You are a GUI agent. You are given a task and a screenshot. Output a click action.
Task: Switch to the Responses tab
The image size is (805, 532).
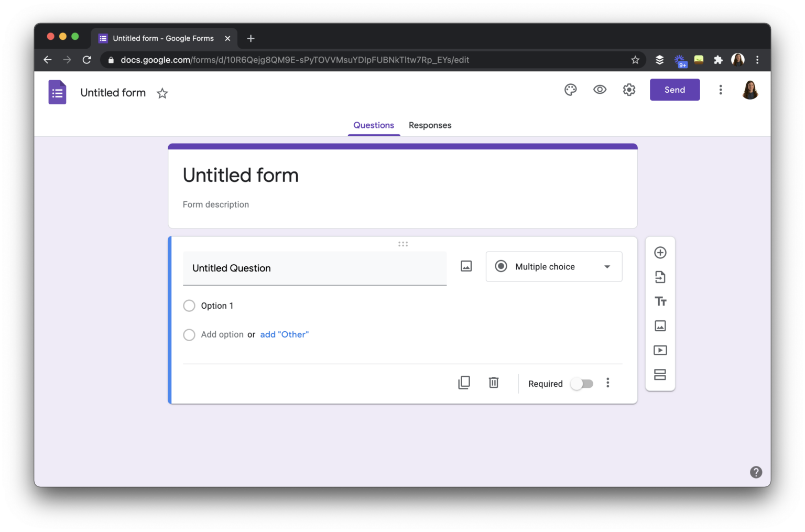pyautogui.click(x=430, y=125)
